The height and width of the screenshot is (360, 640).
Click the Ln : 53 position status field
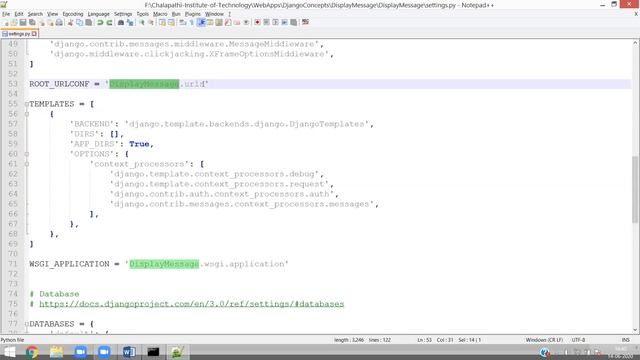(x=424, y=340)
